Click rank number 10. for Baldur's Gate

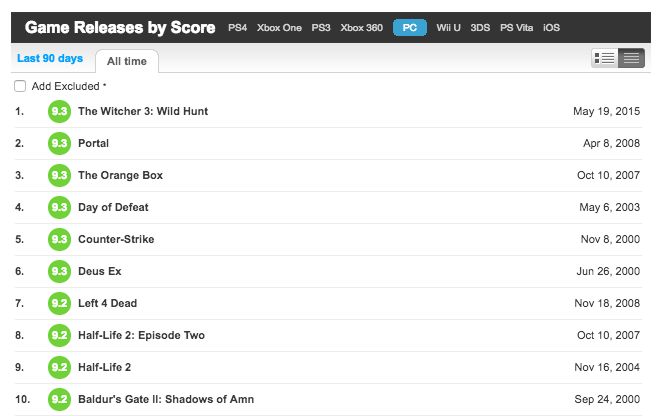(22, 399)
